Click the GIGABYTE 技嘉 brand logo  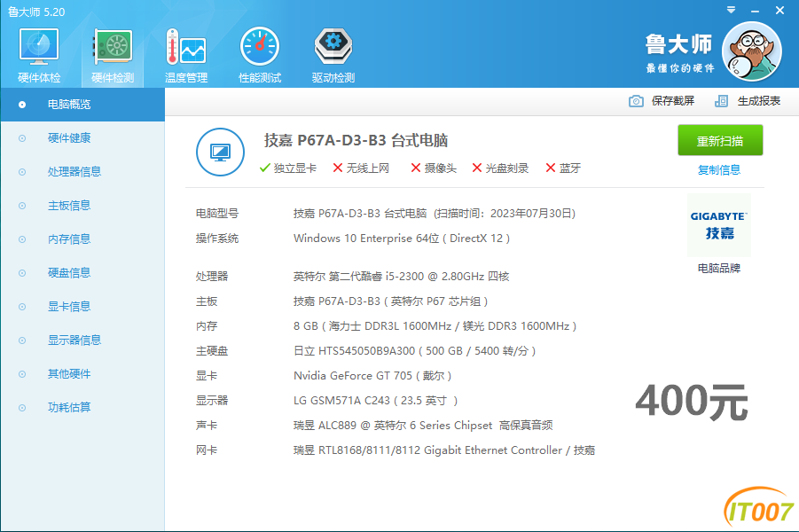coord(719,225)
